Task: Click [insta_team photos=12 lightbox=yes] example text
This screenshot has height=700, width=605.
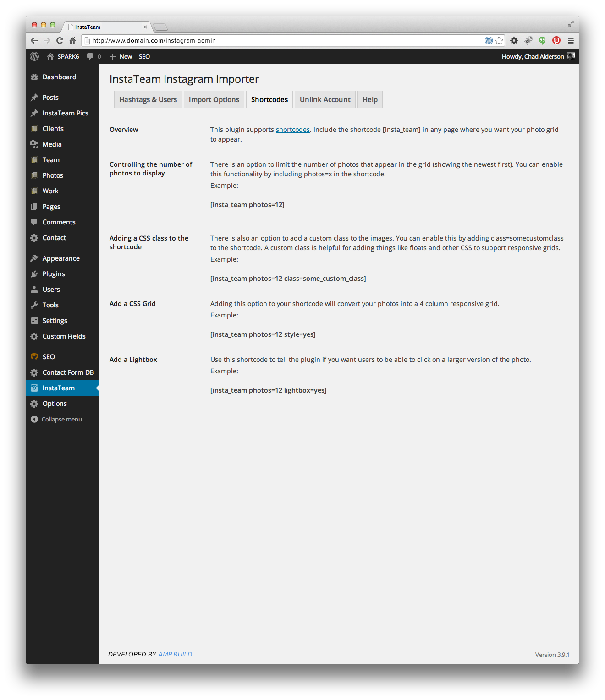Action: 269,390
